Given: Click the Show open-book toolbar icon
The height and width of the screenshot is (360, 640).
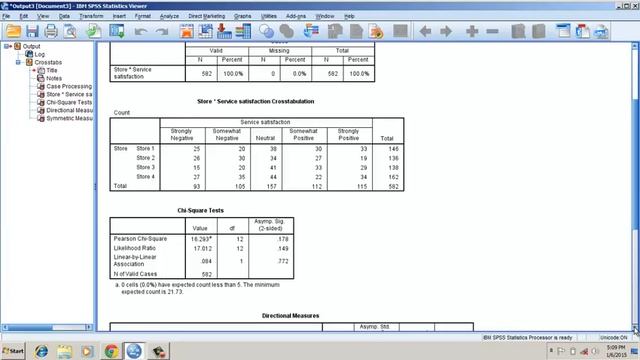Looking at the screenshot, I should pos(518,31).
